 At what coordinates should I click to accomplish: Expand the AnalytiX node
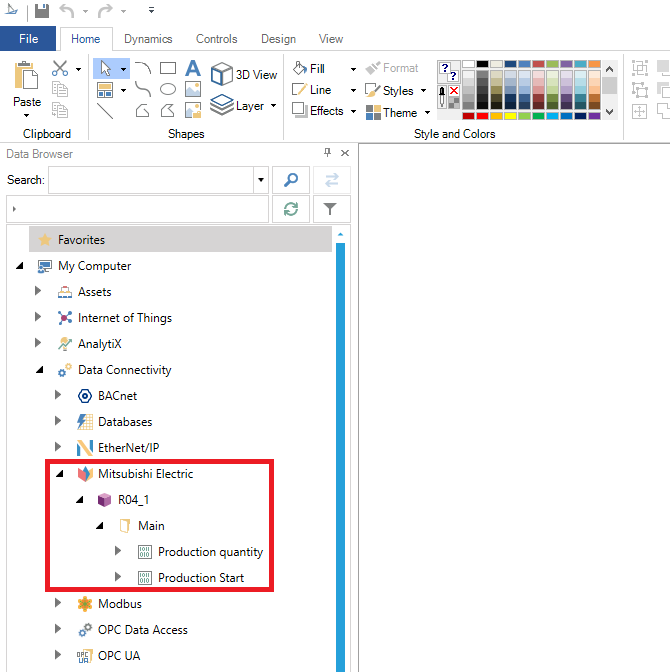pos(38,343)
